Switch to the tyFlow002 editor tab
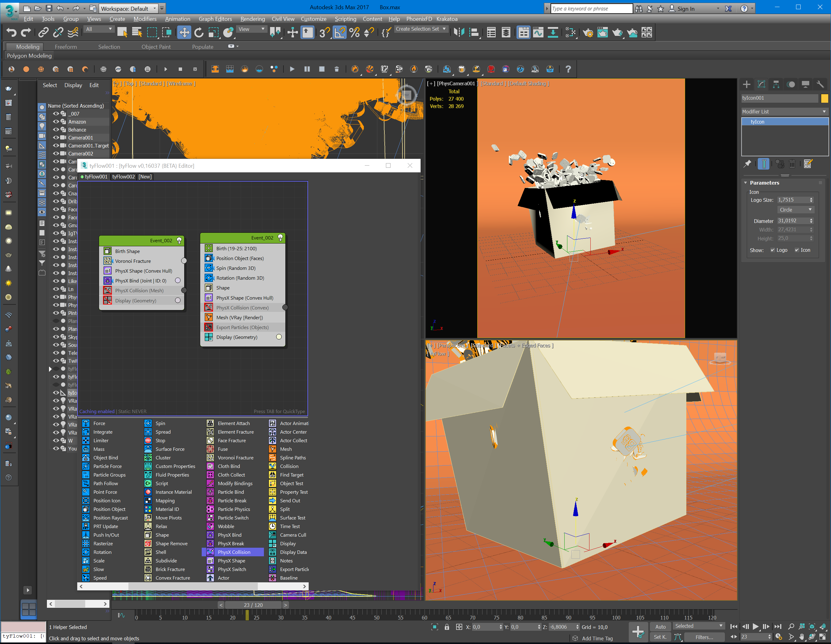Viewport: 831px width, 644px height. coord(123,177)
